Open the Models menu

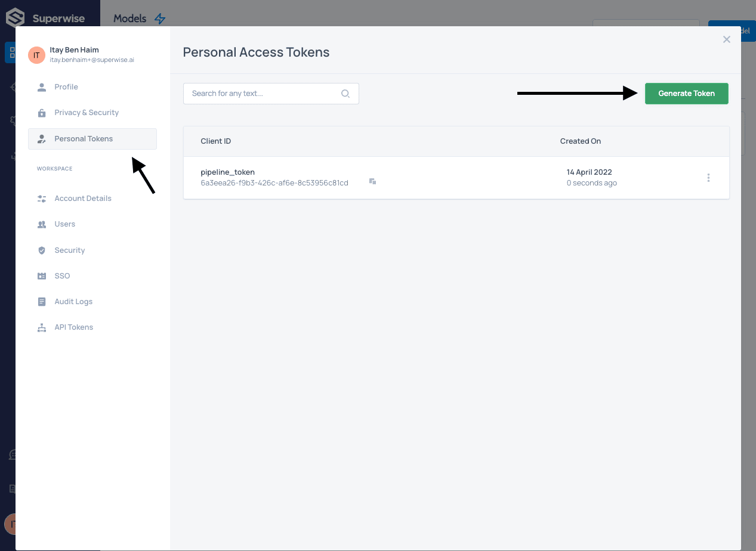pos(129,18)
